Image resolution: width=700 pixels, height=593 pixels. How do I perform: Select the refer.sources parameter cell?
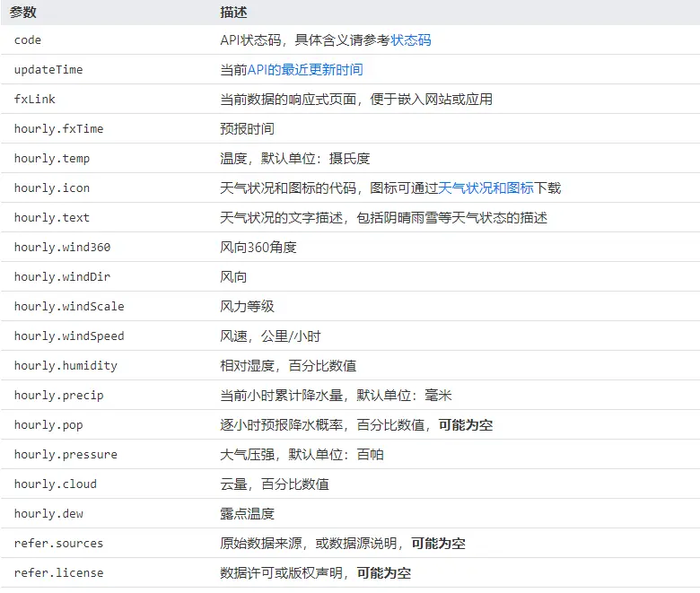pyautogui.click(x=58, y=543)
